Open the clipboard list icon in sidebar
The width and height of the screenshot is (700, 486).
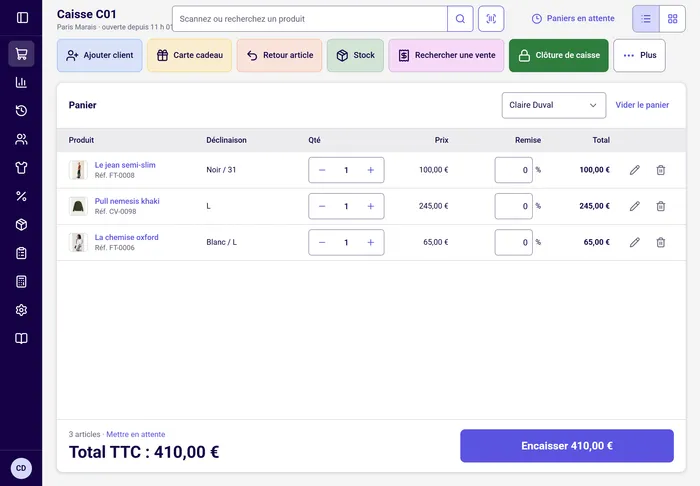click(21, 253)
